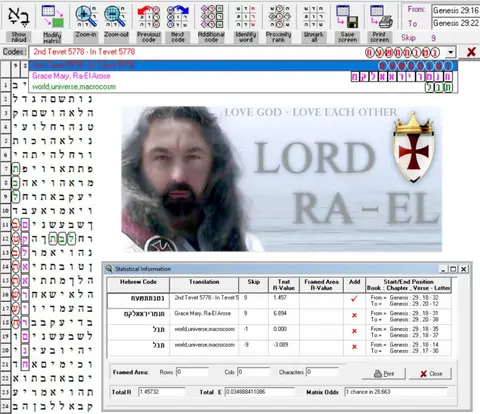Click the Additional code label button
The width and height of the screenshot is (480, 414).
click(211, 37)
